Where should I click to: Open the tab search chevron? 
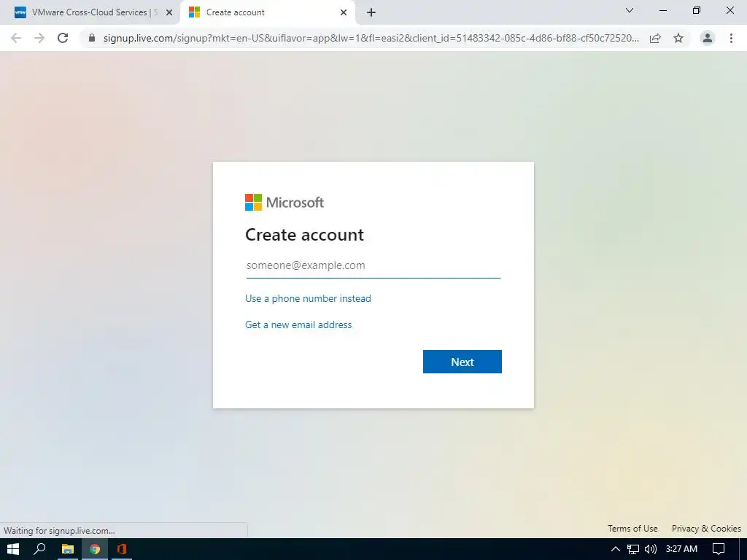pyautogui.click(x=630, y=10)
